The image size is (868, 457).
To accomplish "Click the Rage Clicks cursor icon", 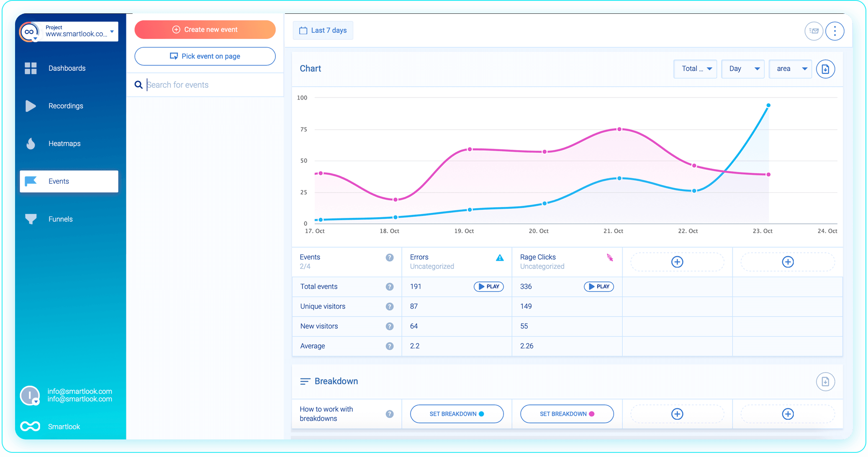I will (x=610, y=258).
